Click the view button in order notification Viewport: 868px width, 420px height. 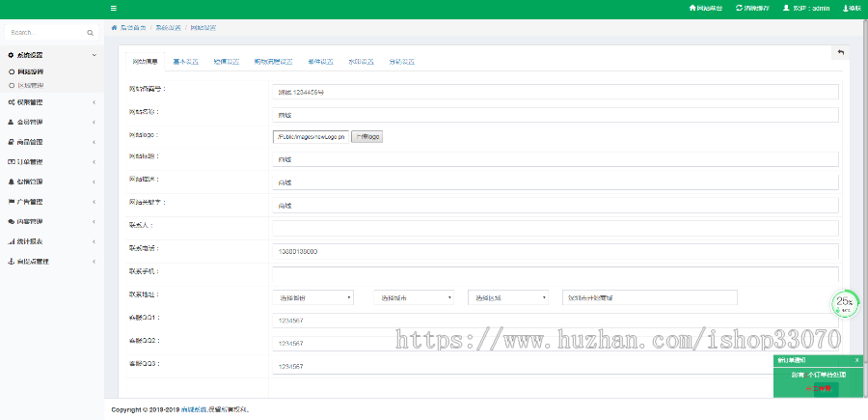[x=819, y=389]
